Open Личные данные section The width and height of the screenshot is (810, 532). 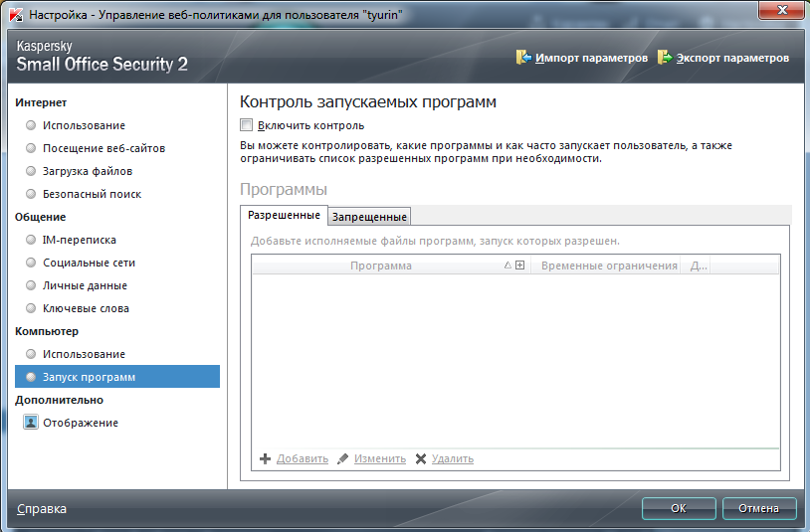click(85, 285)
